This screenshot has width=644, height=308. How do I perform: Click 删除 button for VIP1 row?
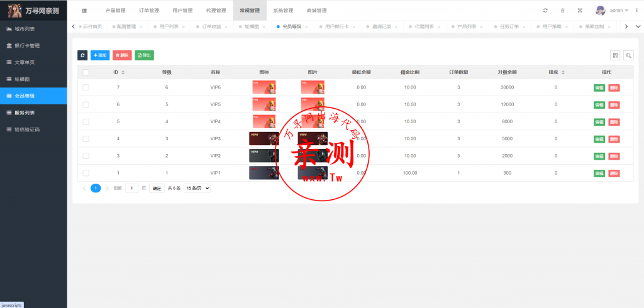coord(614,173)
